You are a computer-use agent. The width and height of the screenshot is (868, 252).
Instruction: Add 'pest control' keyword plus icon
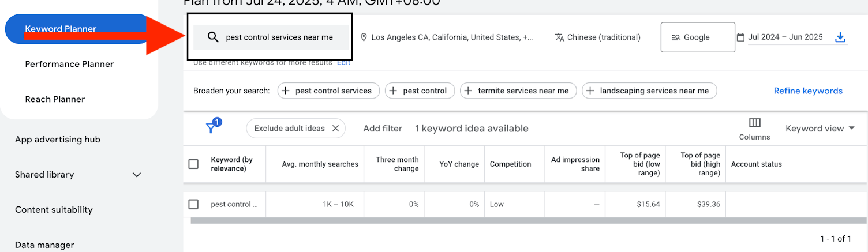tap(393, 91)
